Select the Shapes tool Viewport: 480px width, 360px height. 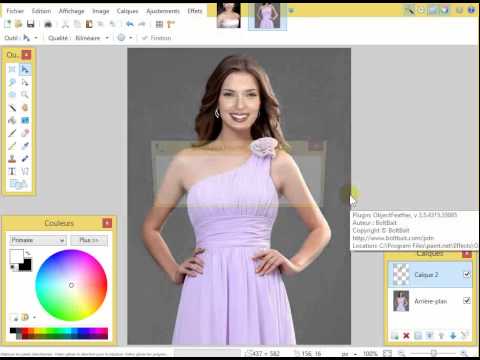tap(18, 184)
